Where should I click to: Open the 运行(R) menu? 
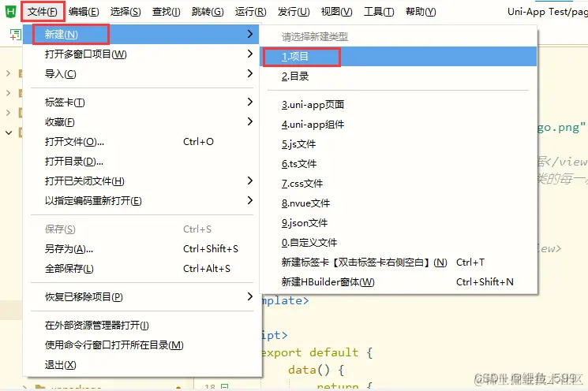pos(250,12)
